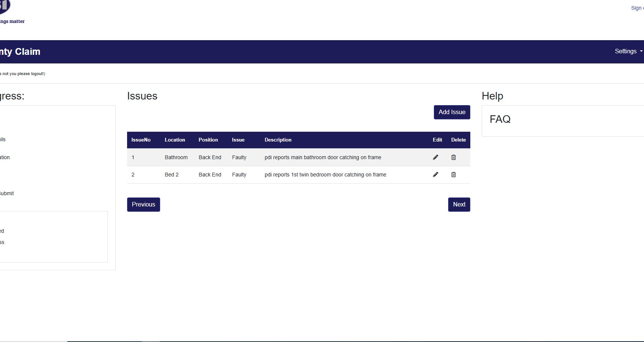Delete the Bathroom issue using the trash icon
This screenshot has height=342, width=644.
tap(453, 157)
